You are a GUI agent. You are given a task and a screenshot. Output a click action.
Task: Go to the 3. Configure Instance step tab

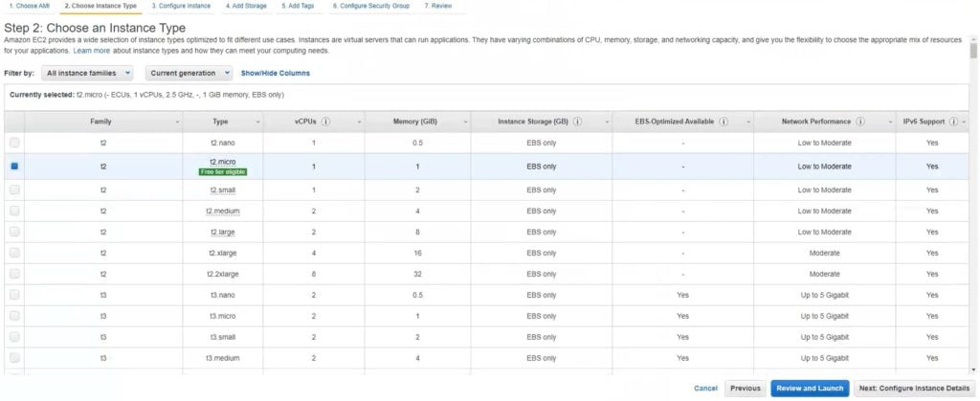(181, 6)
